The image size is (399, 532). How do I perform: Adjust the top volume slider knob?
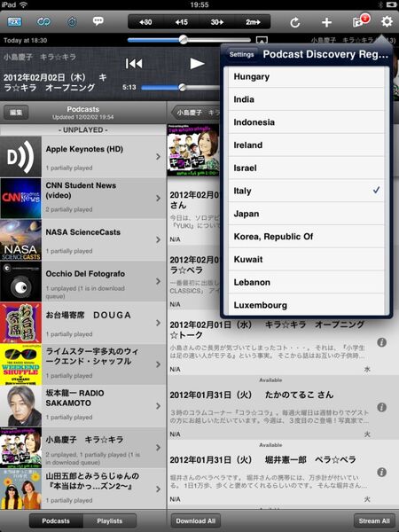(184, 40)
